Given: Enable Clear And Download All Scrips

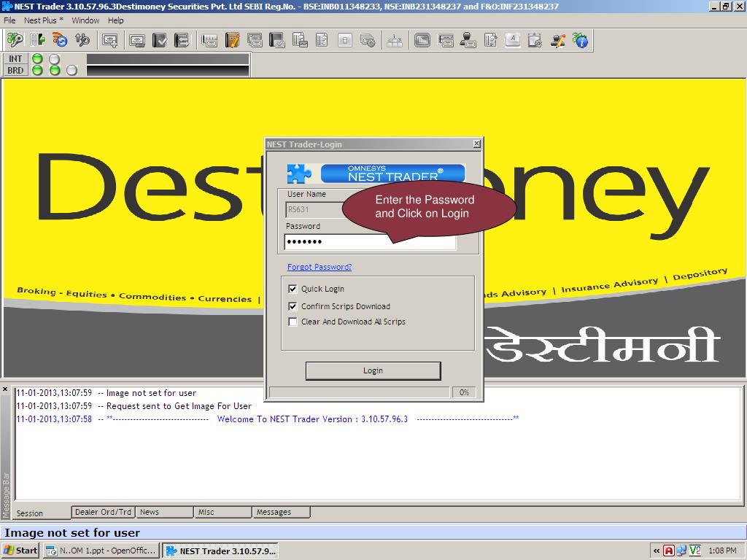Looking at the screenshot, I should point(293,322).
